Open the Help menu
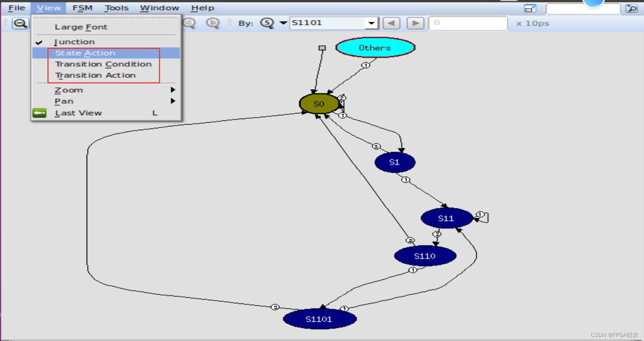This screenshot has height=341, width=644. [202, 8]
